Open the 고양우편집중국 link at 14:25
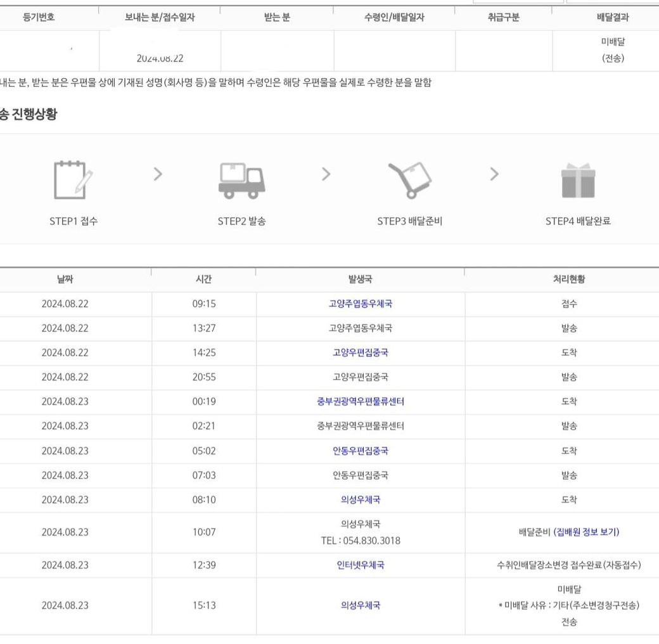The image size is (659, 644). [360, 352]
